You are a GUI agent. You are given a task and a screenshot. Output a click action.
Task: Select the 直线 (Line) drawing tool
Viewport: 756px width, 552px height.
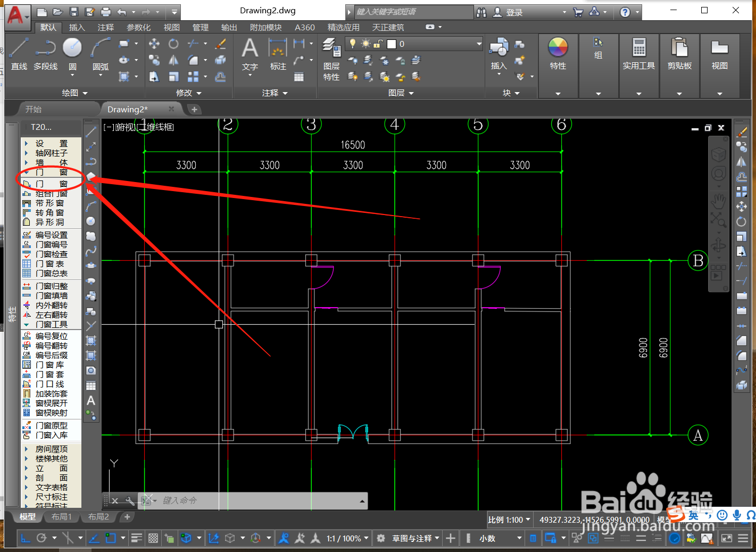(19, 54)
